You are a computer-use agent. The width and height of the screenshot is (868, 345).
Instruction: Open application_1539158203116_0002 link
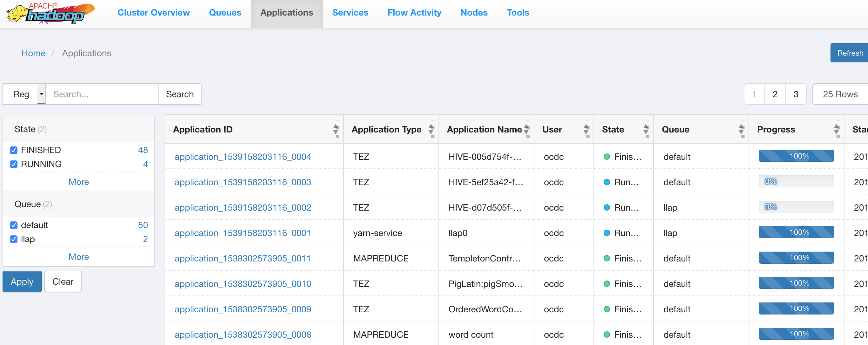click(243, 207)
